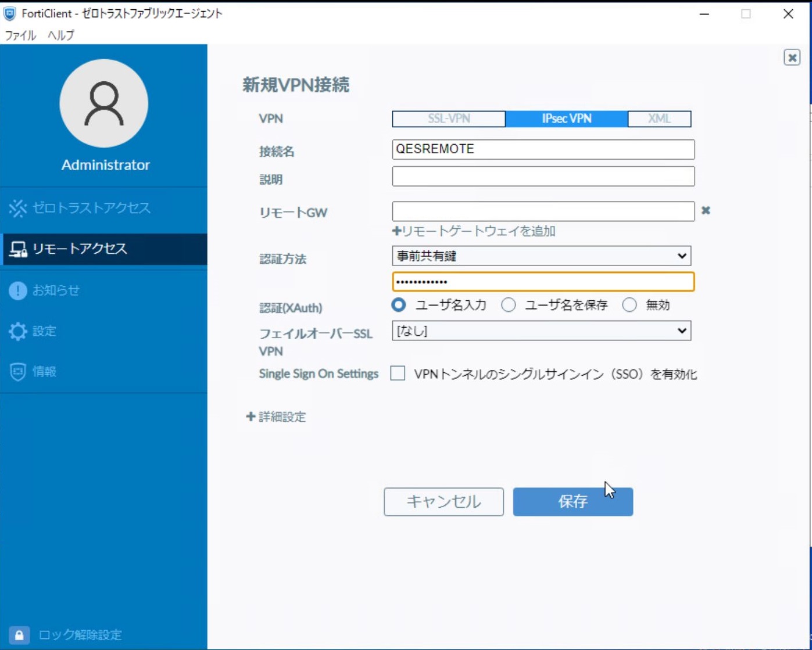
Task: Click the リモートGW input field
Action: 543,211
